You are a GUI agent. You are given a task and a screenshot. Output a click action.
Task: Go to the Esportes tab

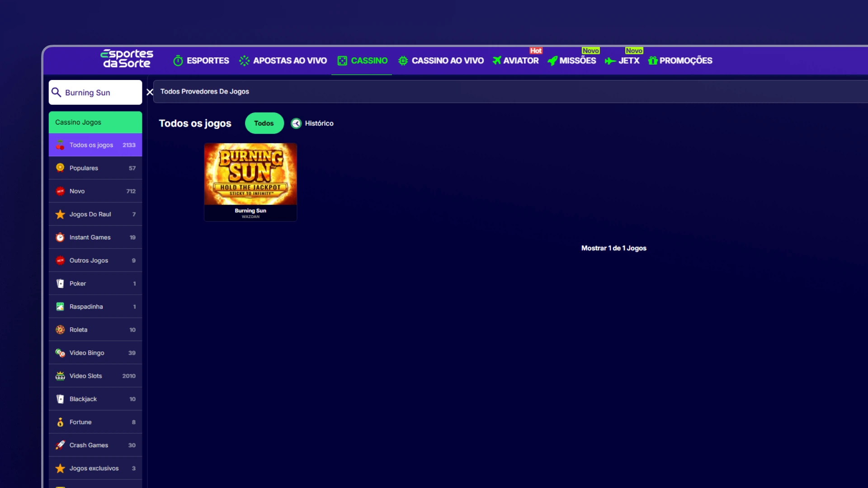point(201,61)
